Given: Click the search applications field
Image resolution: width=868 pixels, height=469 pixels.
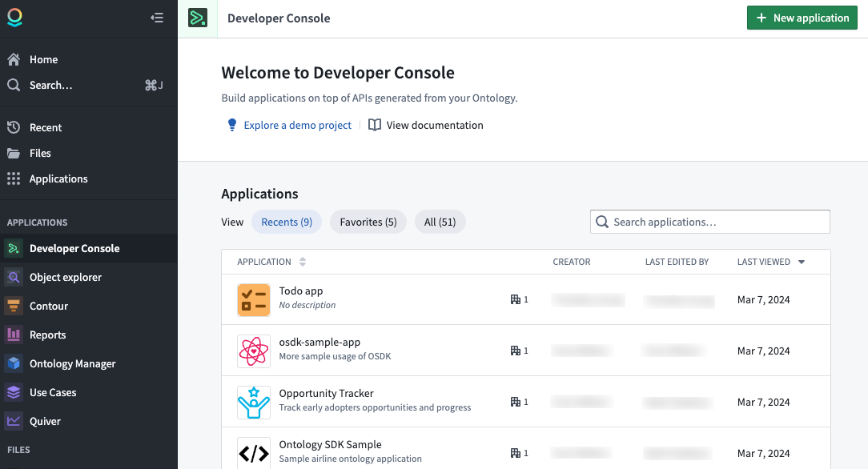Looking at the screenshot, I should (709, 222).
